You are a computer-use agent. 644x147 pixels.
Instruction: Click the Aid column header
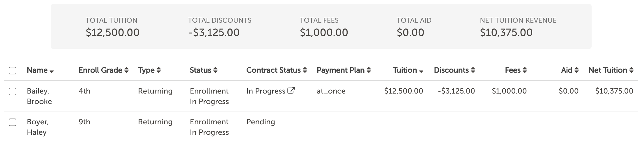570,70
